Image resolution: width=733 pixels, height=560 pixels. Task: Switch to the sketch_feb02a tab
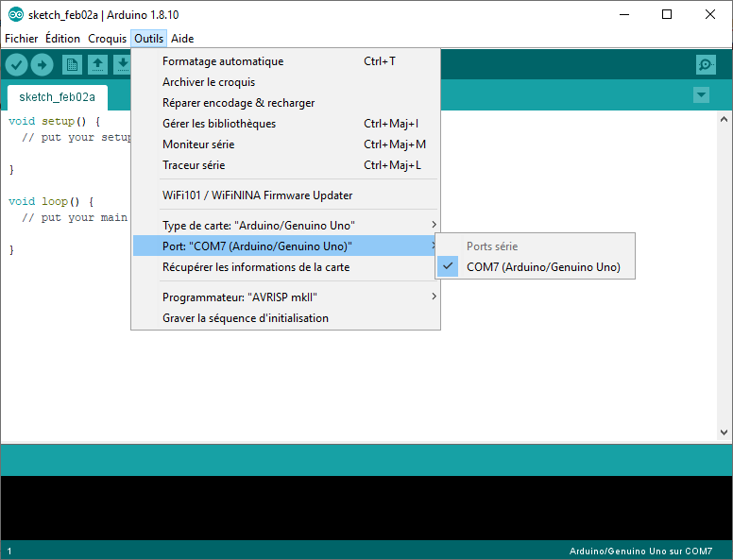click(x=57, y=97)
